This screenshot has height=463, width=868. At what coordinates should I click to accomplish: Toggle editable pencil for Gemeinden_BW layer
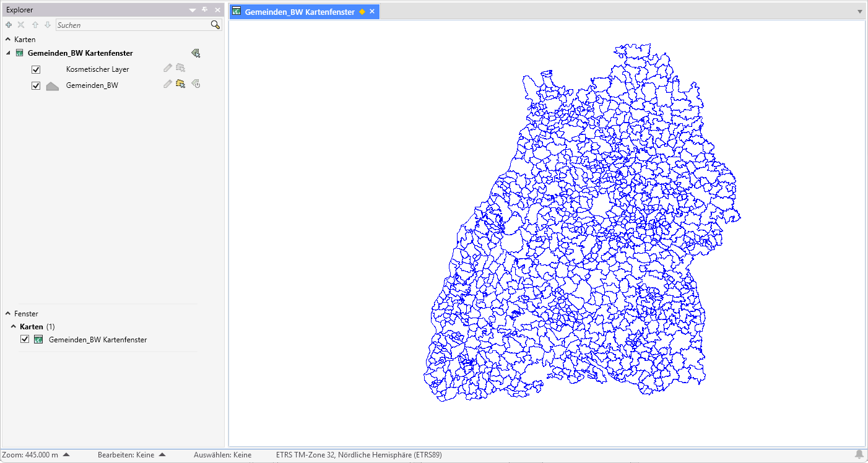click(167, 84)
